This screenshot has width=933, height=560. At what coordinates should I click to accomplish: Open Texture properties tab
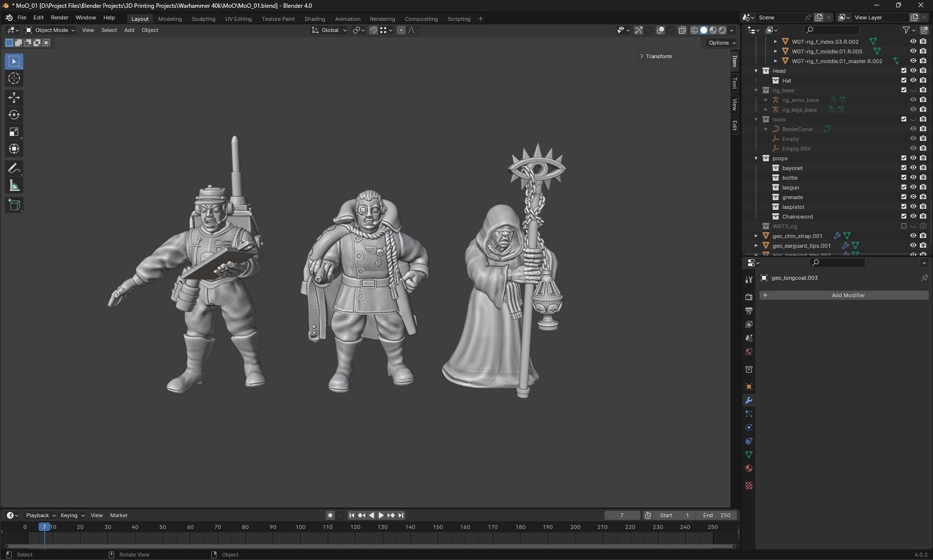pyautogui.click(x=749, y=486)
